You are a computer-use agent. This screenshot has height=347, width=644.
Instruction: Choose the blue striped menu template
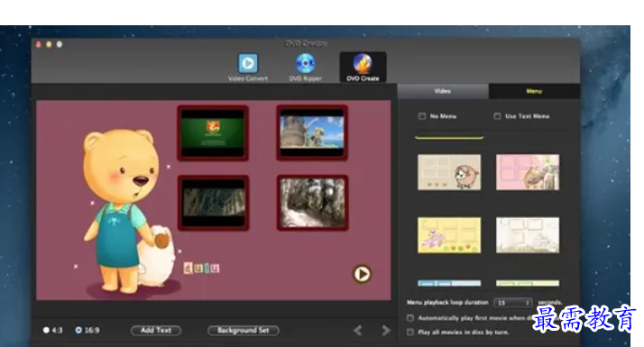pos(449,283)
